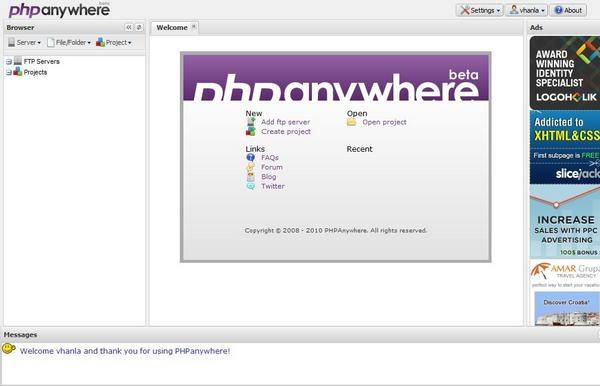The height and width of the screenshot is (386, 600).
Task: Click the Amar travel agency ad
Action: (x=565, y=275)
